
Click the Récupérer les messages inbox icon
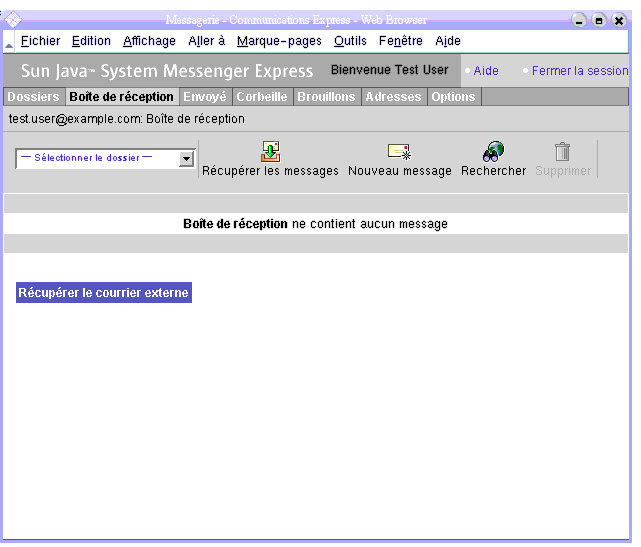click(270, 152)
